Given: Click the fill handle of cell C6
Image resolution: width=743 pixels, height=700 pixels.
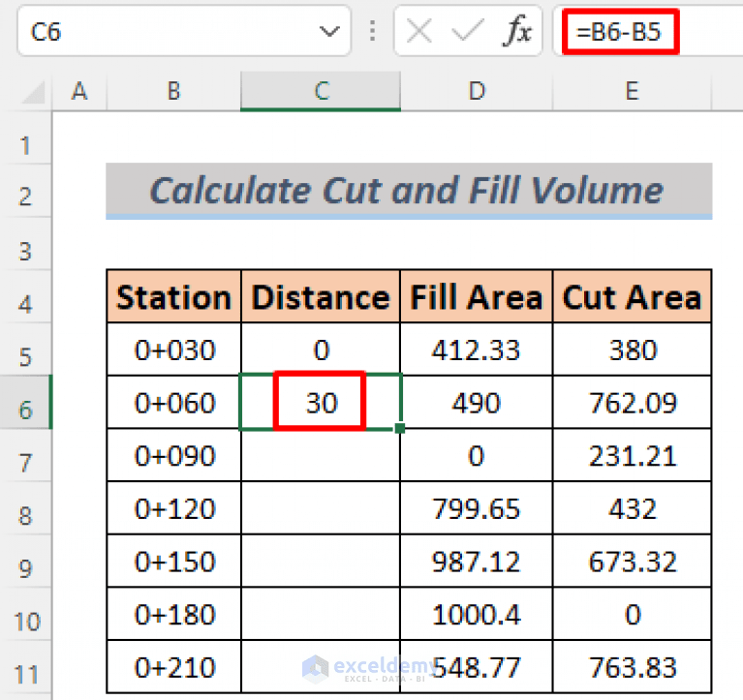Looking at the screenshot, I should point(400,428).
